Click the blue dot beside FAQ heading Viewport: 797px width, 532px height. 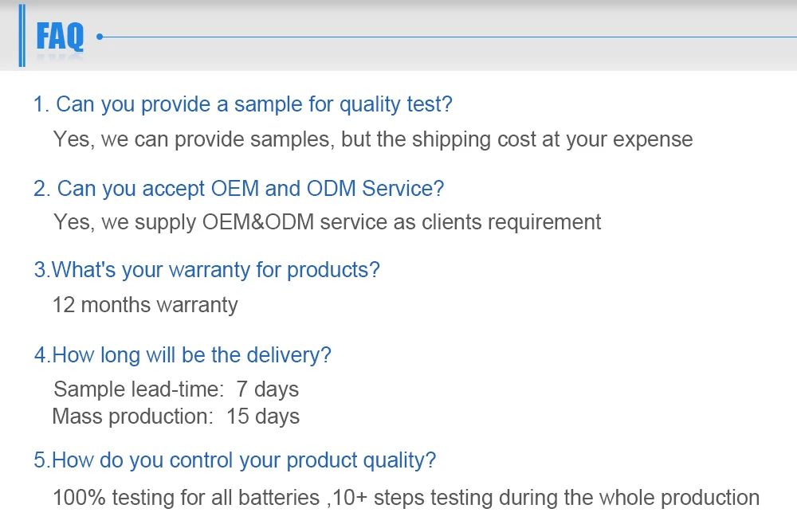(100, 37)
